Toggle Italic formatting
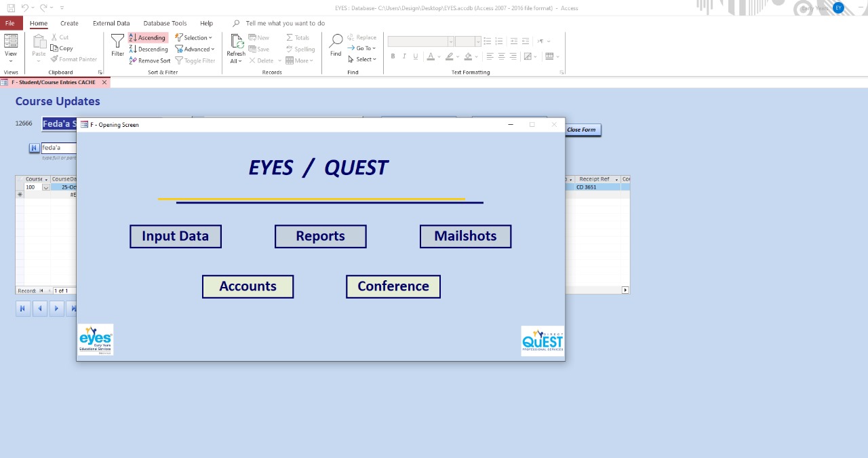The width and height of the screenshot is (868, 458). pyautogui.click(x=404, y=56)
